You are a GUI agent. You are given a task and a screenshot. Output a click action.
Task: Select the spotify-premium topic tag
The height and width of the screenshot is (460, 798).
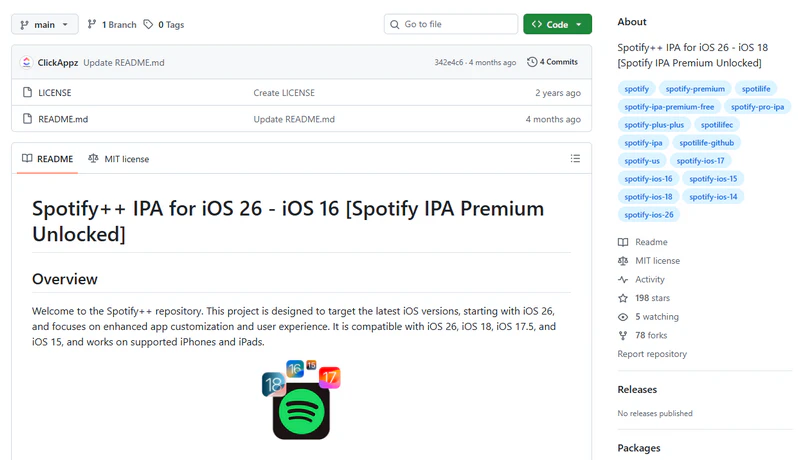(695, 89)
